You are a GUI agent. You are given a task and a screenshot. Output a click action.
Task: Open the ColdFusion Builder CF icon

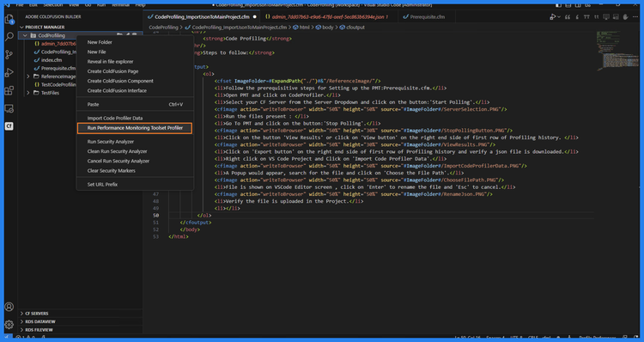(x=9, y=126)
